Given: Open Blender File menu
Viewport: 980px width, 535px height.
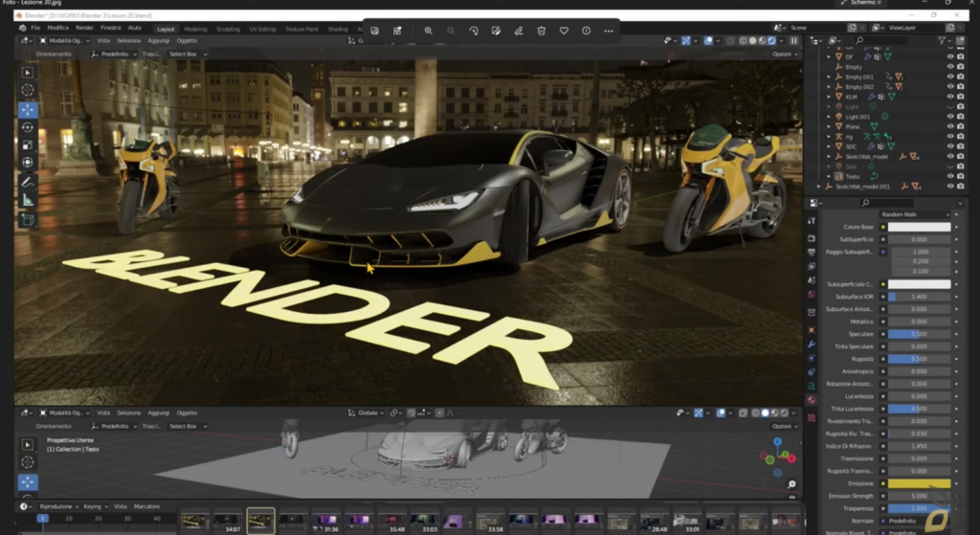Looking at the screenshot, I should click(x=35, y=28).
